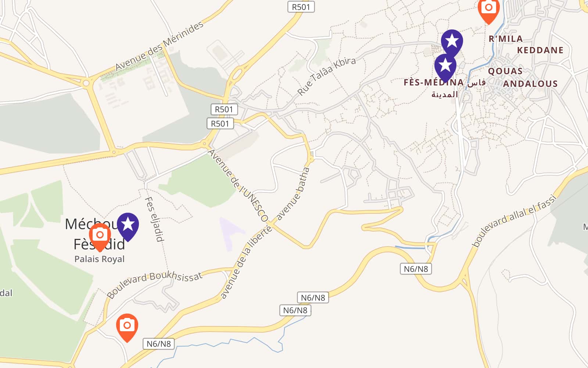Open the camera pin over Méchouar Fès Jdid
588x368 pixels.
point(100,236)
